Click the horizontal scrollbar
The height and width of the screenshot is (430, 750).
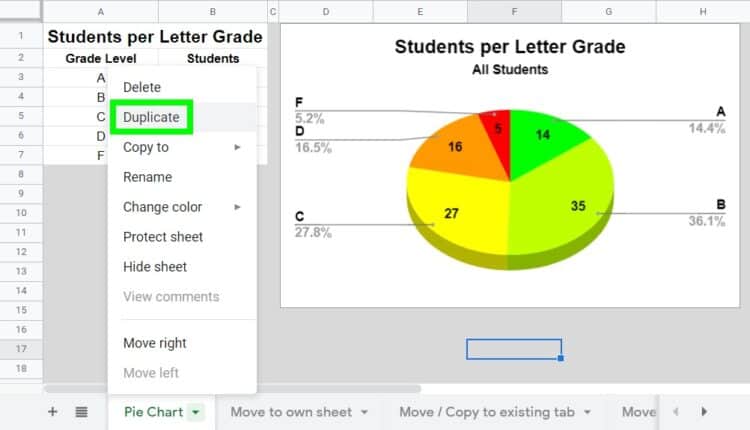pos(233,389)
